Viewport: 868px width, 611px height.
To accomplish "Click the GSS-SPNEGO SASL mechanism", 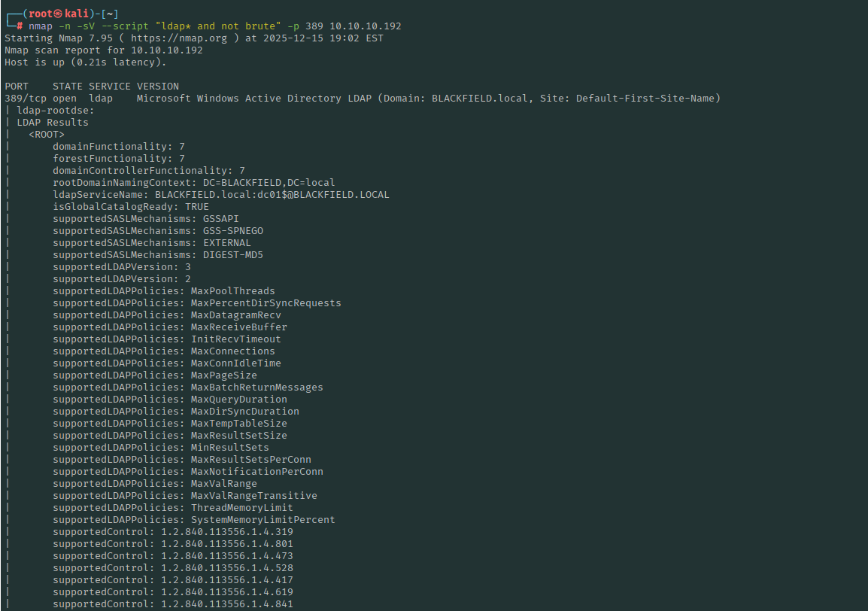I will 232,230.
